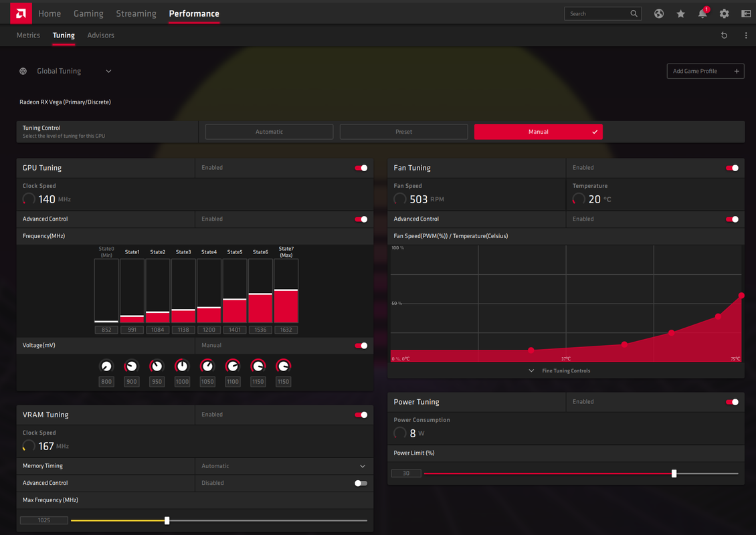Click State0 frequency value 852
Screen dimensions: 756x535
(106, 330)
